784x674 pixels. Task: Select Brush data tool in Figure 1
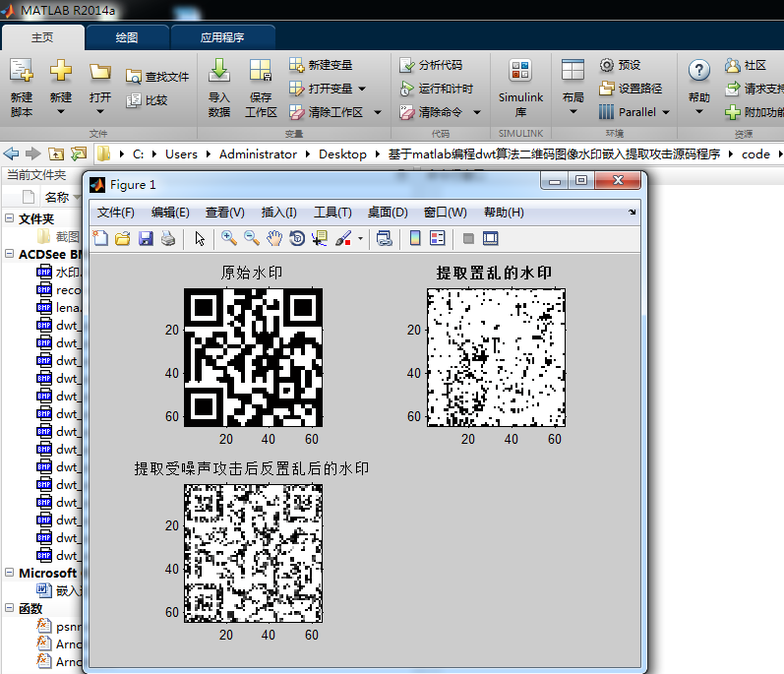click(343, 238)
